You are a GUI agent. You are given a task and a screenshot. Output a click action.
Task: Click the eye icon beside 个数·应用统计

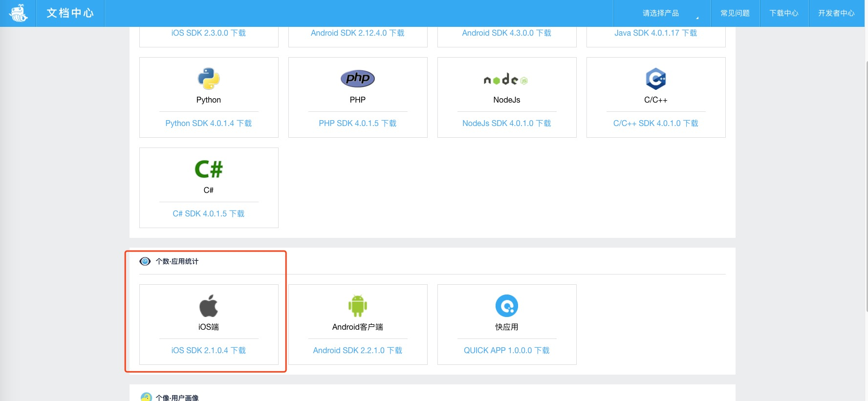click(x=145, y=261)
